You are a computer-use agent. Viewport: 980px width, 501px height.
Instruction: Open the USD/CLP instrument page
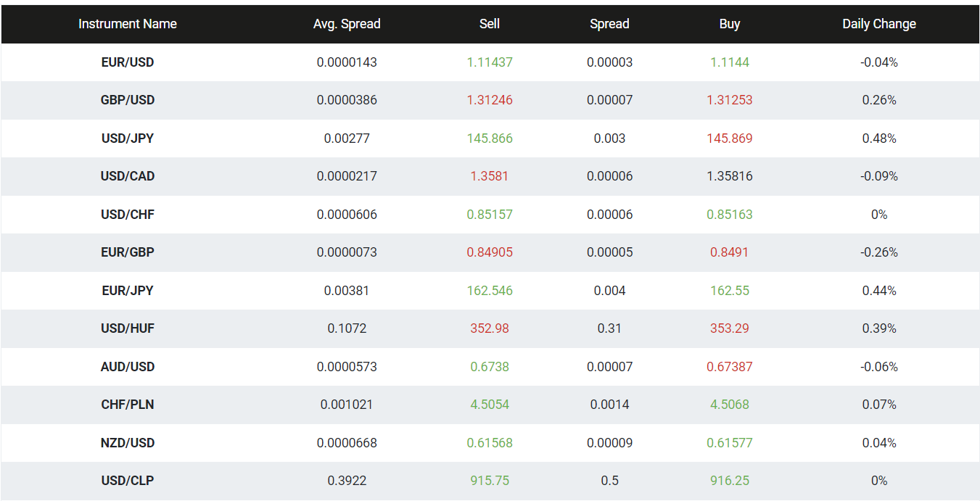pyautogui.click(x=128, y=480)
